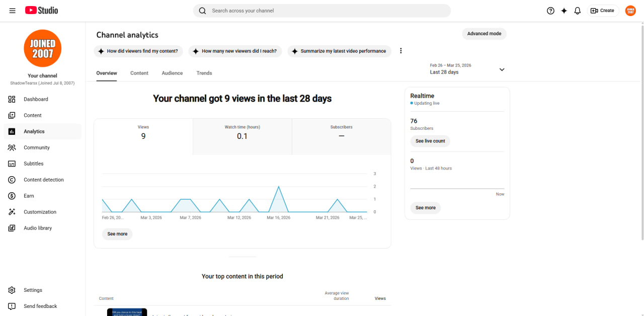Click See more in Realtime card
This screenshot has width=644, height=316.
[426, 208]
